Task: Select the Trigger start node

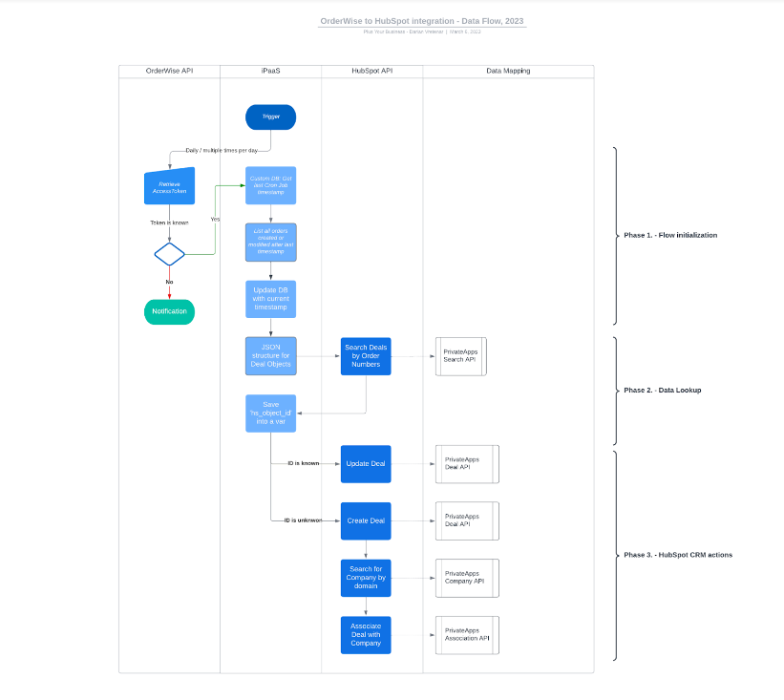Action: (270, 117)
